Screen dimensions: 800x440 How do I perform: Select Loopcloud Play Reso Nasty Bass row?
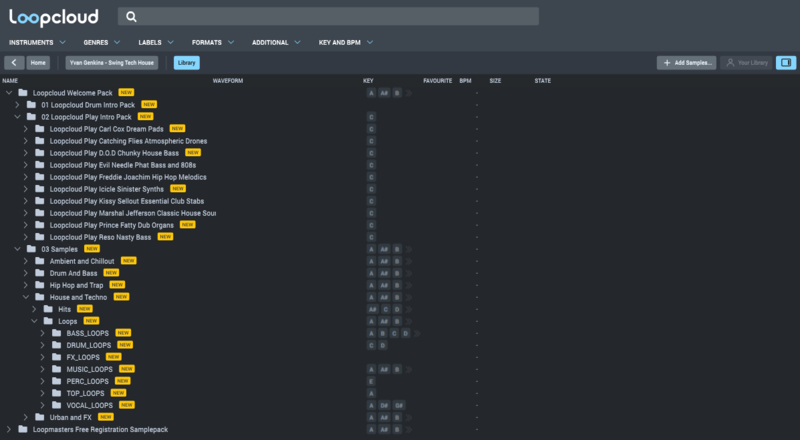tap(101, 237)
